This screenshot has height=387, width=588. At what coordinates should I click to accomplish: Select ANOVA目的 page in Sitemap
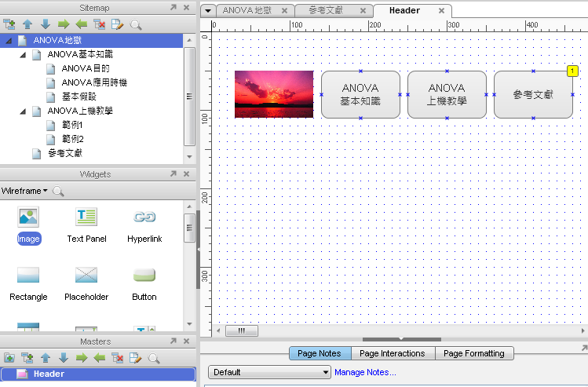pos(86,68)
